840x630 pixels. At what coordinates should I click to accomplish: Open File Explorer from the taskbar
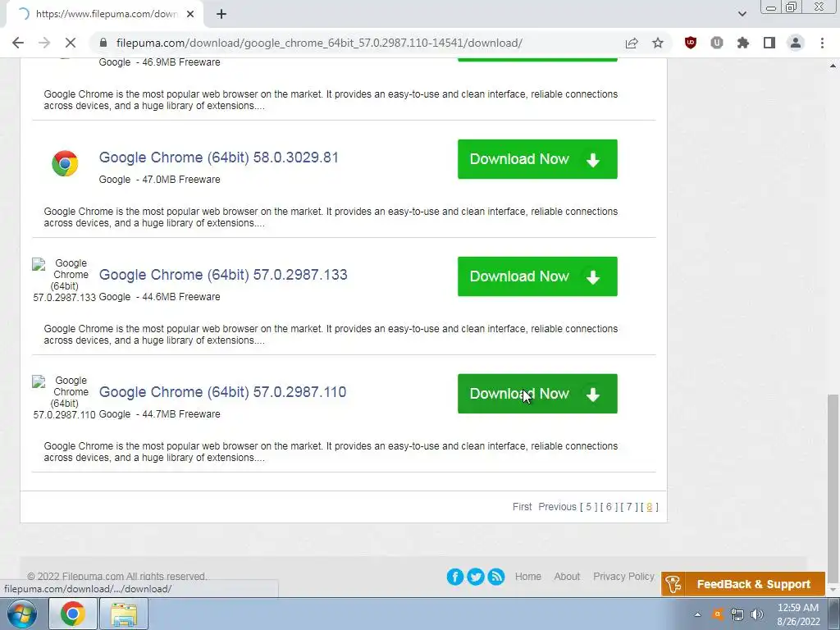coord(124,614)
